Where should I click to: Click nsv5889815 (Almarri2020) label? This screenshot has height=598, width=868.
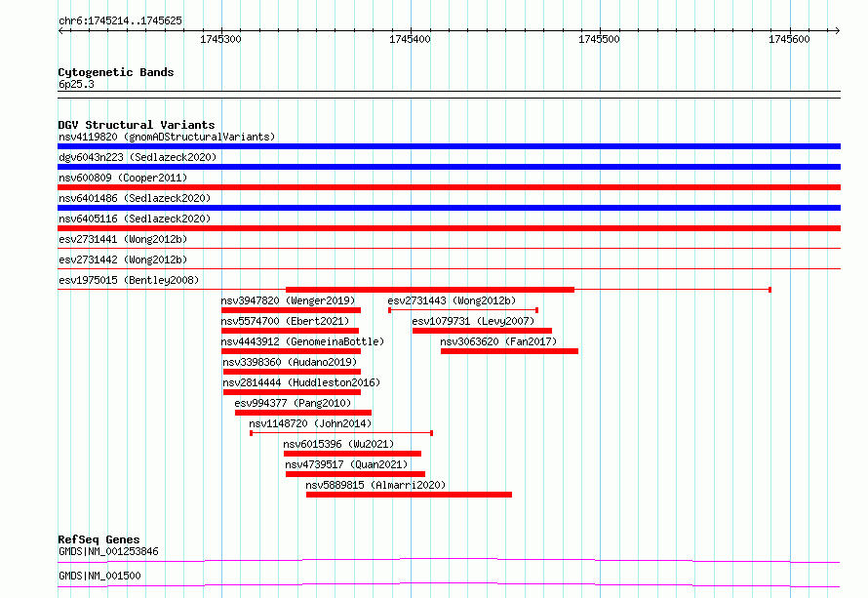point(375,485)
